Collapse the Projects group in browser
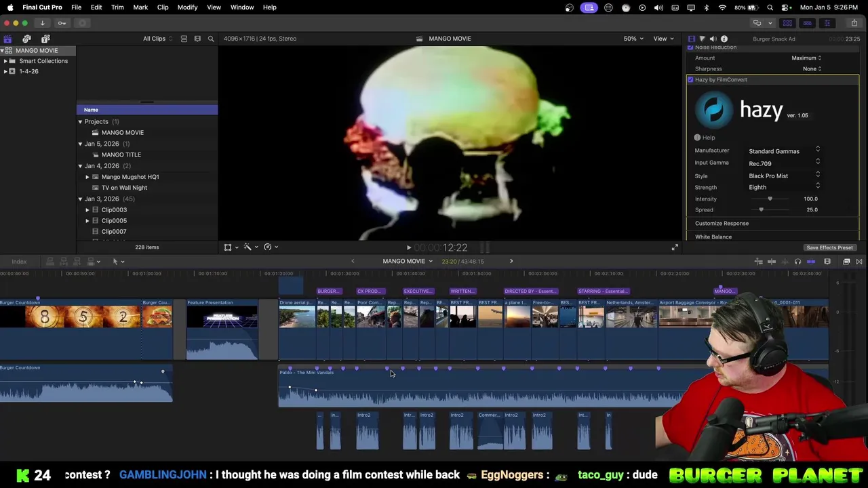Viewport: 868px width, 488px height. tap(80, 122)
